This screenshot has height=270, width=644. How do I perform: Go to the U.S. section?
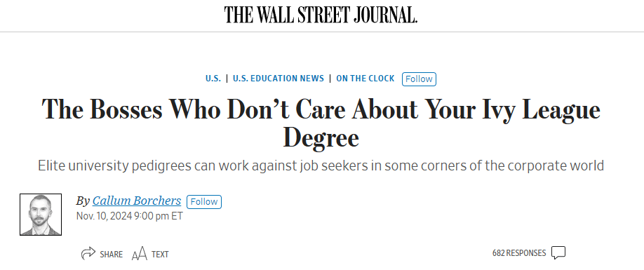(x=213, y=79)
